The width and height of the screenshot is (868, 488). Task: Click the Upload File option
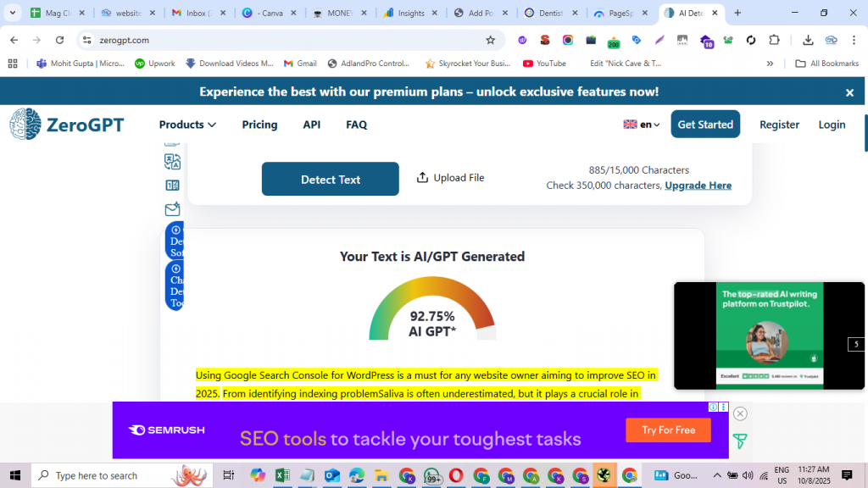(x=450, y=178)
